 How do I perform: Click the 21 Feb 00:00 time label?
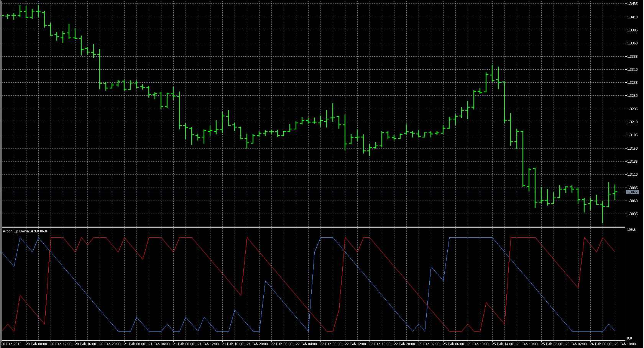pos(135,344)
